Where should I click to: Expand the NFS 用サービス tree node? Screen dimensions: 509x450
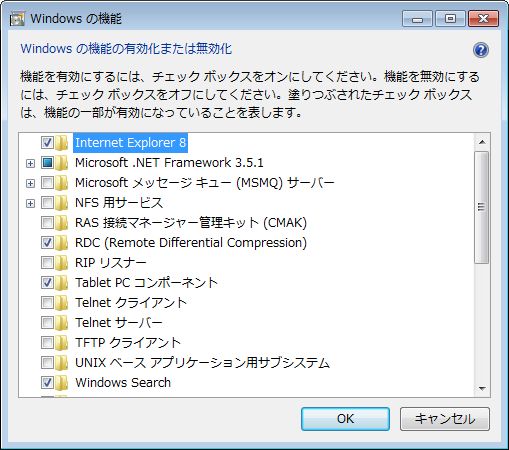tap(30, 203)
